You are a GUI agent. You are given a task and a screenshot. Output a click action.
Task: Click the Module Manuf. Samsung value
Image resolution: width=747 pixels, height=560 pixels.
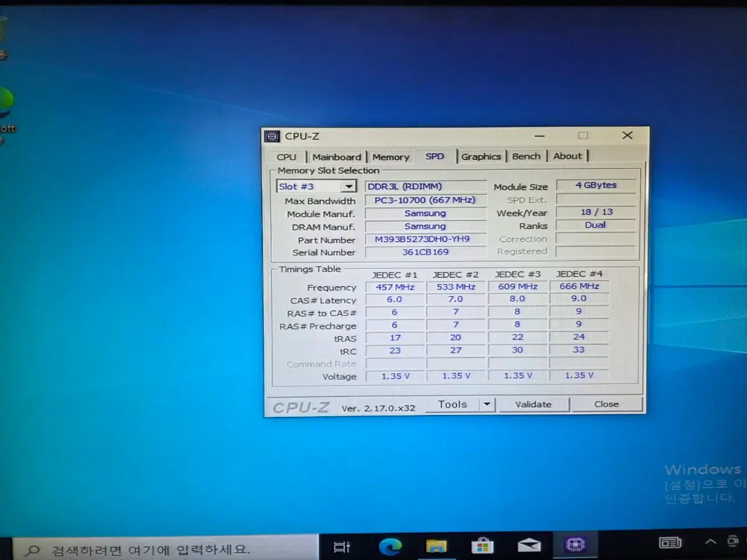tap(425, 213)
